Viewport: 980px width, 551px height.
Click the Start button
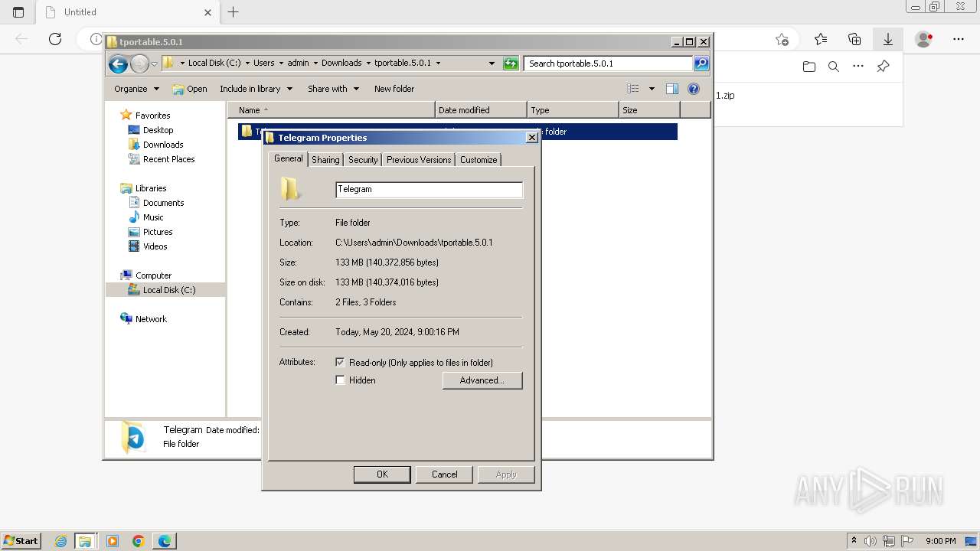point(21,541)
